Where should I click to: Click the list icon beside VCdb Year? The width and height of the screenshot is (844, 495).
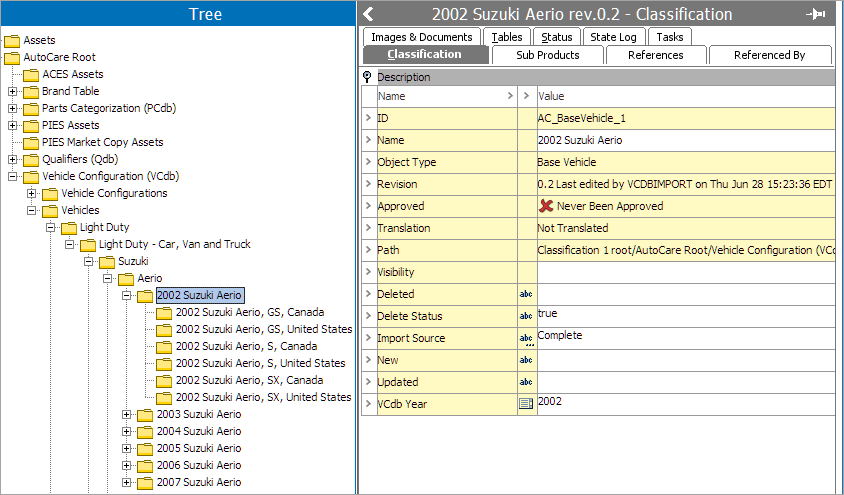coord(526,403)
